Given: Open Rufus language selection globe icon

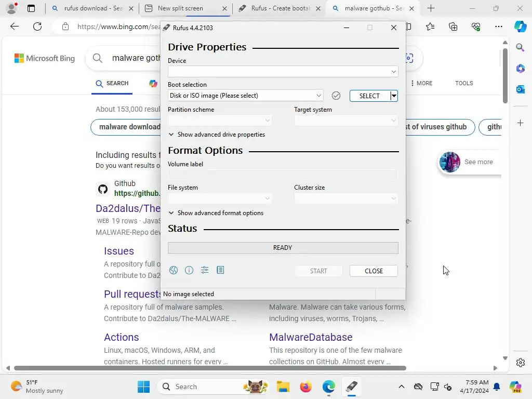Looking at the screenshot, I should tap(174, 270).
